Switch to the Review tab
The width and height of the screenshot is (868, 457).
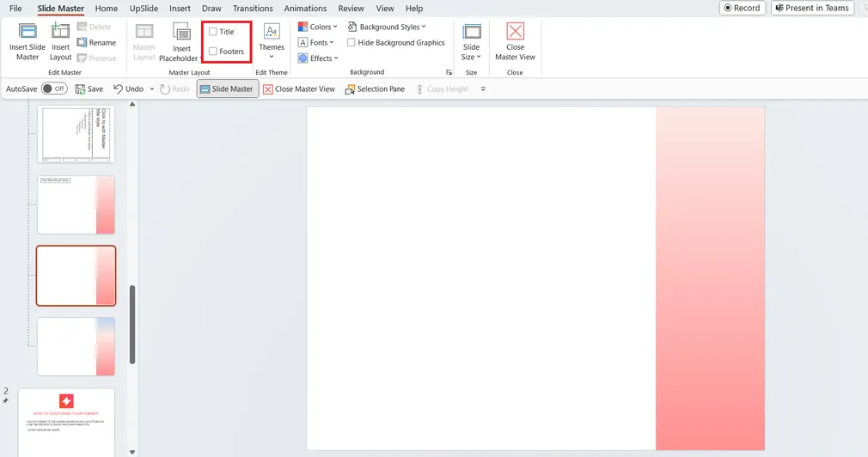click(351, 9)
